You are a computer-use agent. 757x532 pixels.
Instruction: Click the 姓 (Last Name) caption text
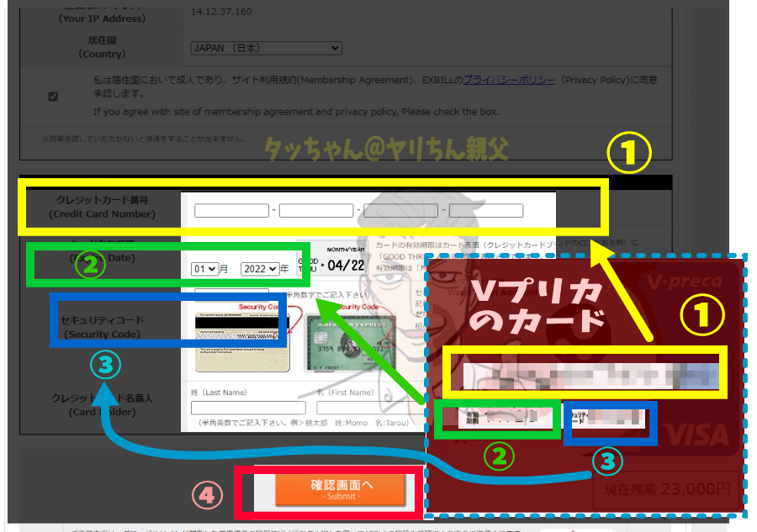pos(219,392)
